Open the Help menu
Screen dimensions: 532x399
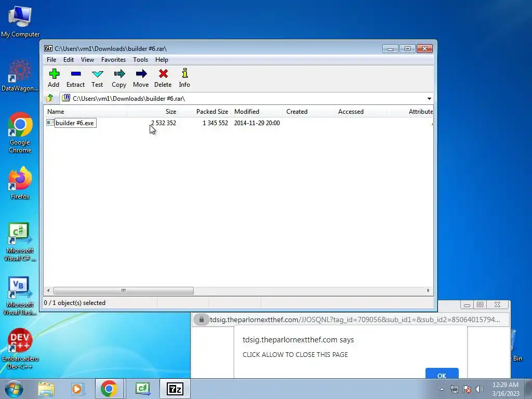[x=162, y=60]
